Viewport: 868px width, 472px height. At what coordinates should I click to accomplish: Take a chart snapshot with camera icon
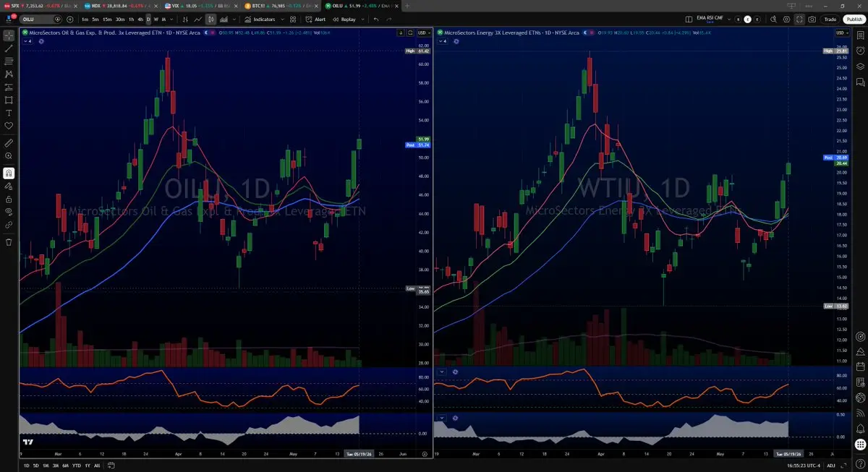click(812, 20)
